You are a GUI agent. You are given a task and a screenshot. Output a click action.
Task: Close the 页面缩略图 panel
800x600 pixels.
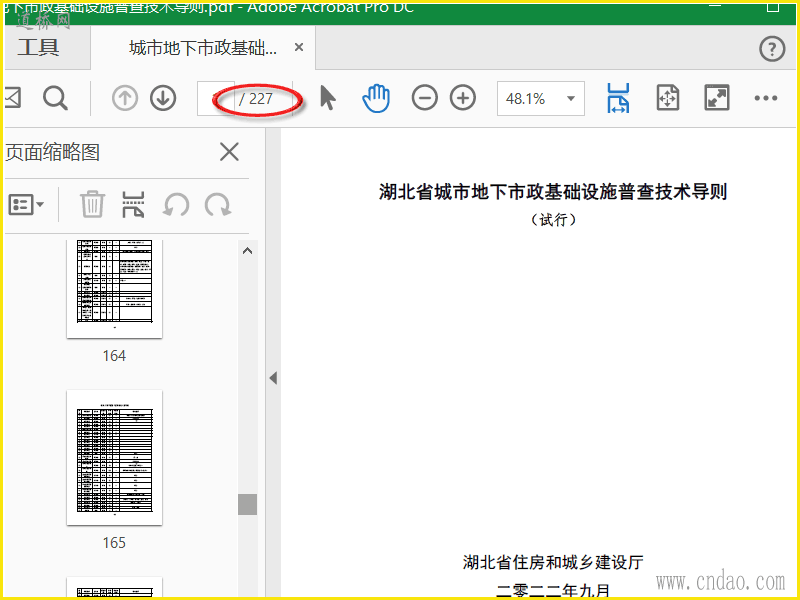229,152
